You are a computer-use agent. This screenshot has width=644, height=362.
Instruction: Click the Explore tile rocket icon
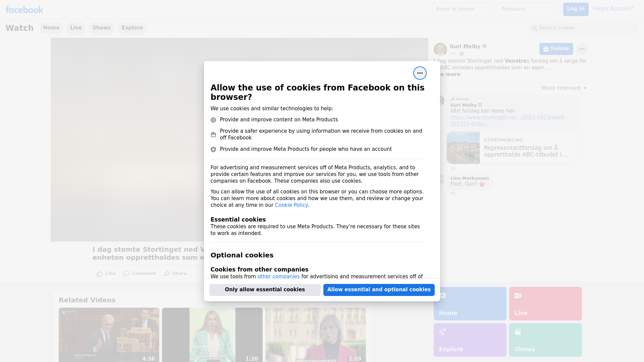(442, 332)
